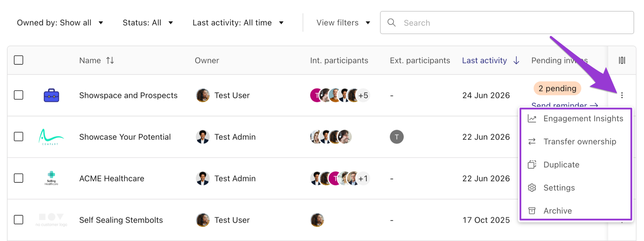Click into the Search input field
Viewport: 644px width, 241px height.
(507, 23)
